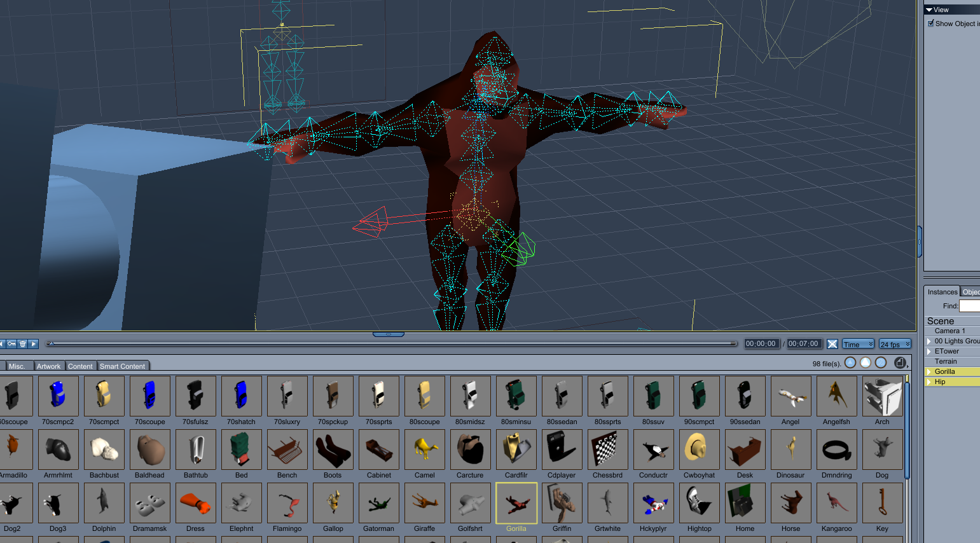980x543 pixels.
Task: Select large thumbnail size in browser
Action: (x=866, y=362)
